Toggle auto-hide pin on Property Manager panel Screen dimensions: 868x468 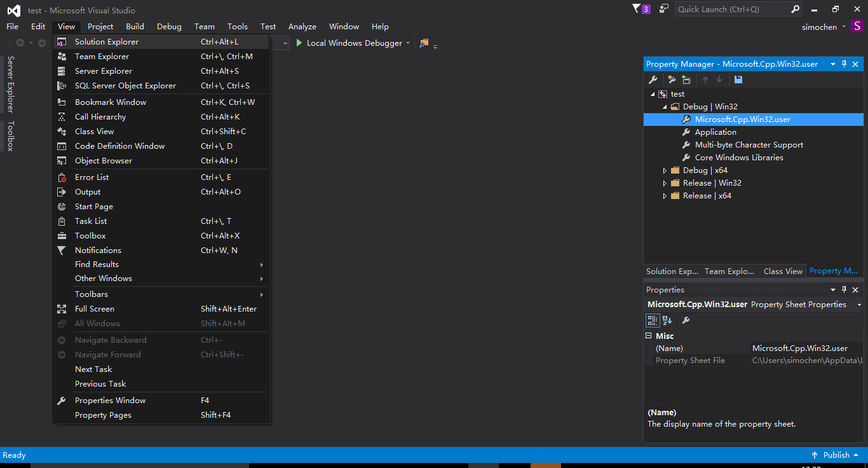tap(844, 64)
